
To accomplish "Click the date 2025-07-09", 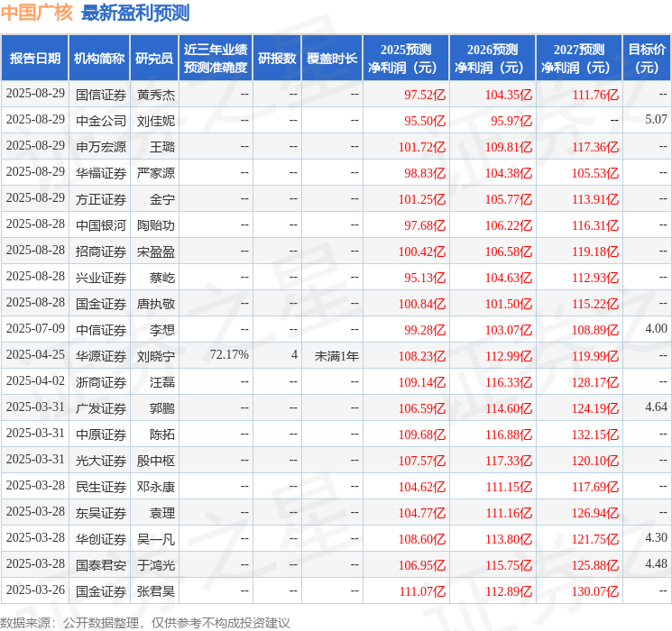I will [x=35, y=328].
